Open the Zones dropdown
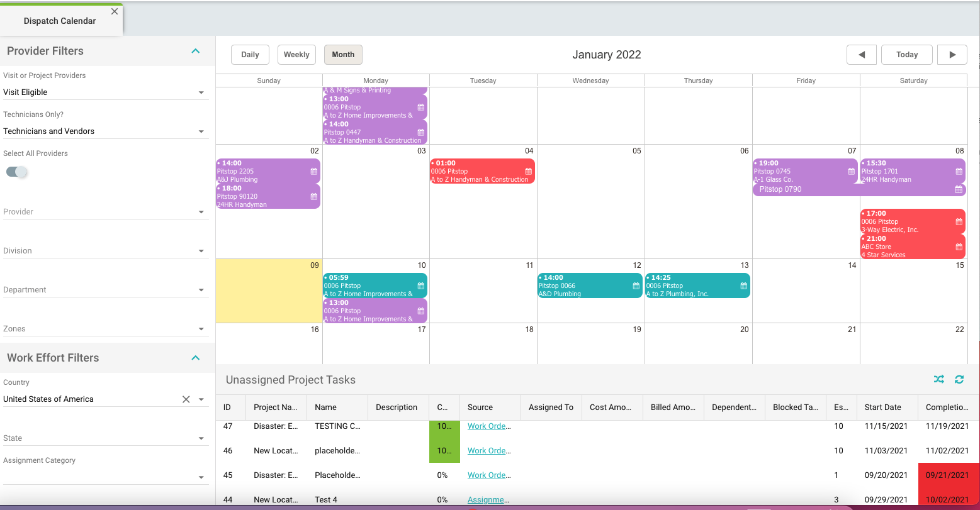Screen dimensions: 980x510 [201, 329]
